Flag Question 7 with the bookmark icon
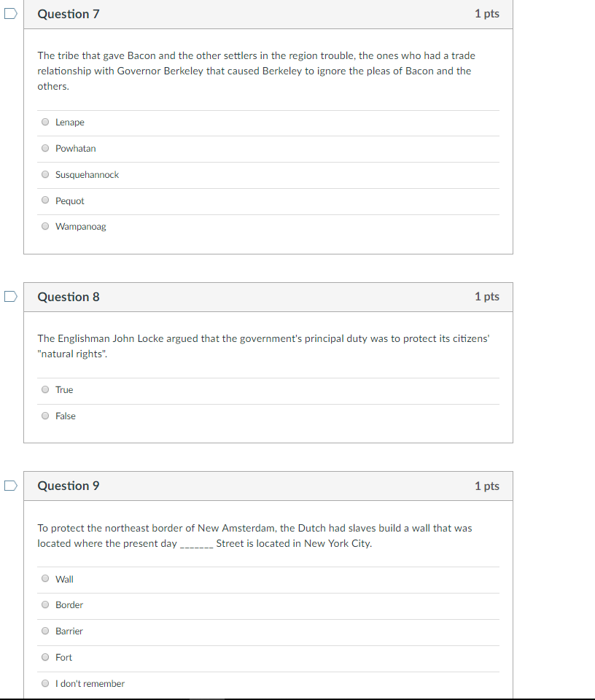This screenshot has width=595, height=700. pyautogui.click(x=11, y=14)
